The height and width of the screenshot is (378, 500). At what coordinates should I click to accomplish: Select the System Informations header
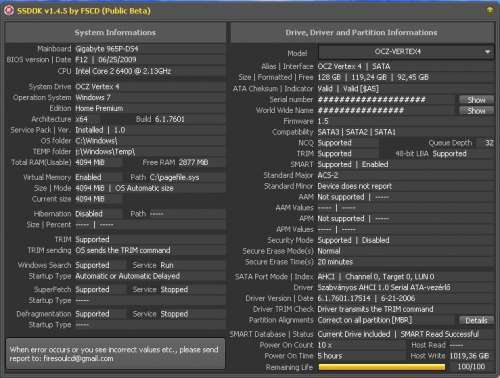coord(115,32)
